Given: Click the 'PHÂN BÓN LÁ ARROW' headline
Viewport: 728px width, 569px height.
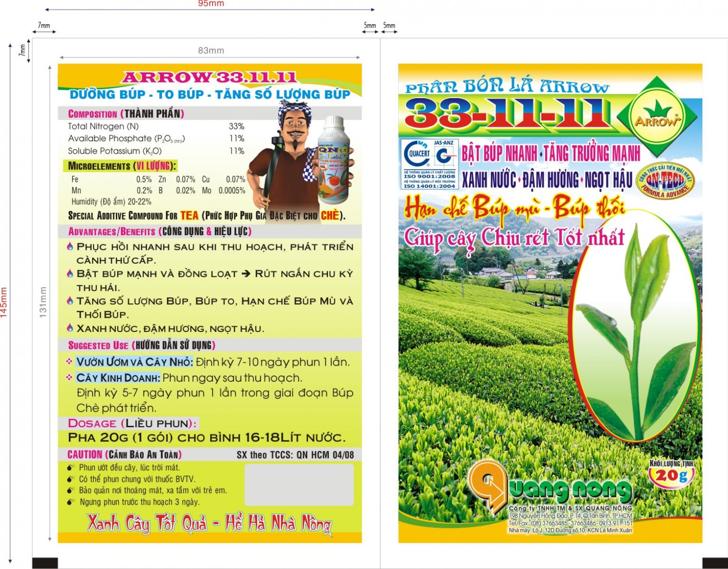Looking at the screenshot, I should [507, 86].
